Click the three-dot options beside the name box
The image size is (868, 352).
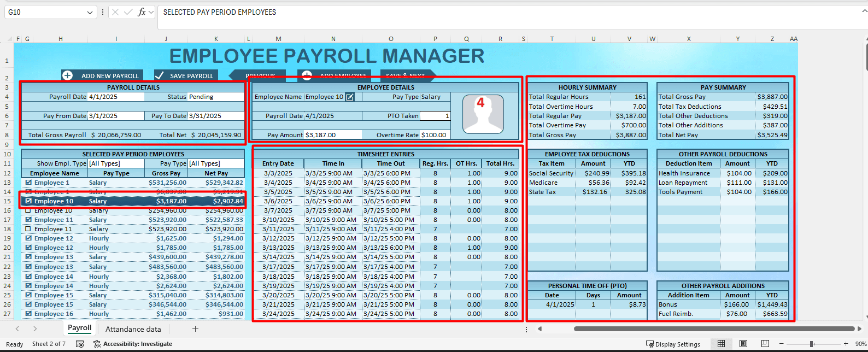(x=103, y=12)
